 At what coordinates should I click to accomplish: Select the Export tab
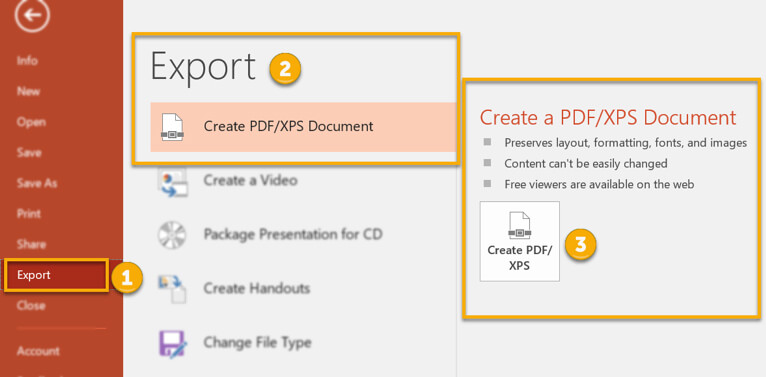(x=56, y=275)
